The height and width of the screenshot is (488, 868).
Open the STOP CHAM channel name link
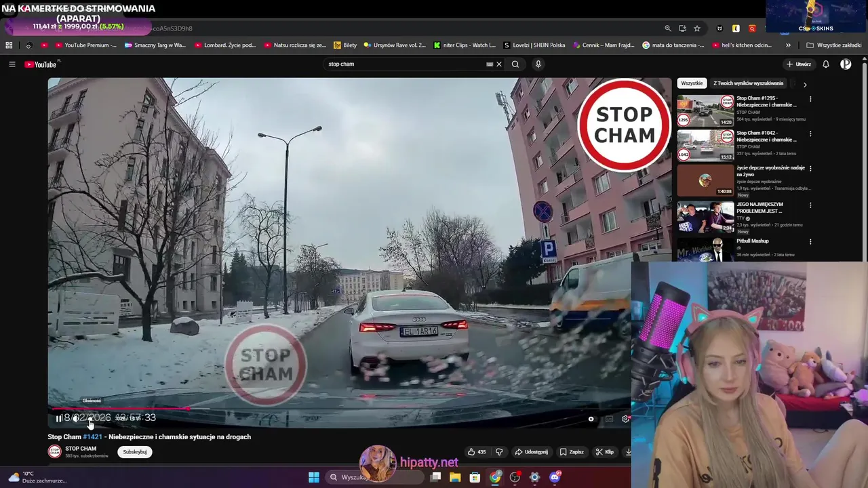[81, 449]
